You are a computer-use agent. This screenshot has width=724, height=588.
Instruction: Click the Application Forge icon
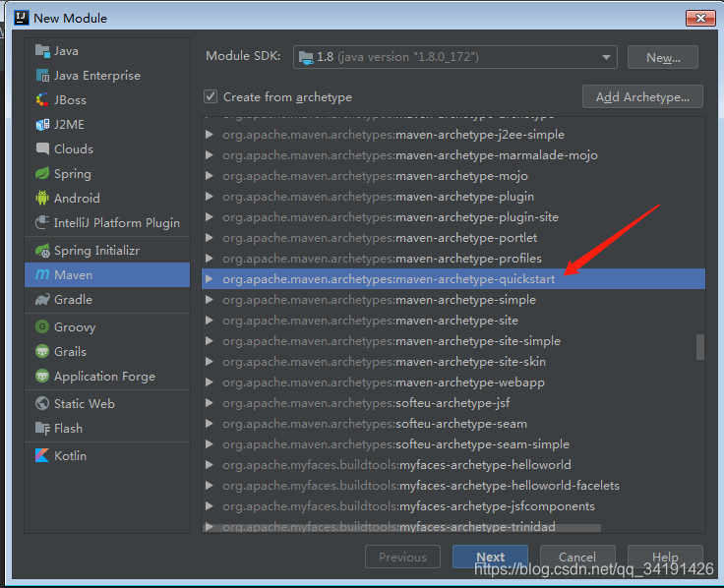tap(42, 376)
